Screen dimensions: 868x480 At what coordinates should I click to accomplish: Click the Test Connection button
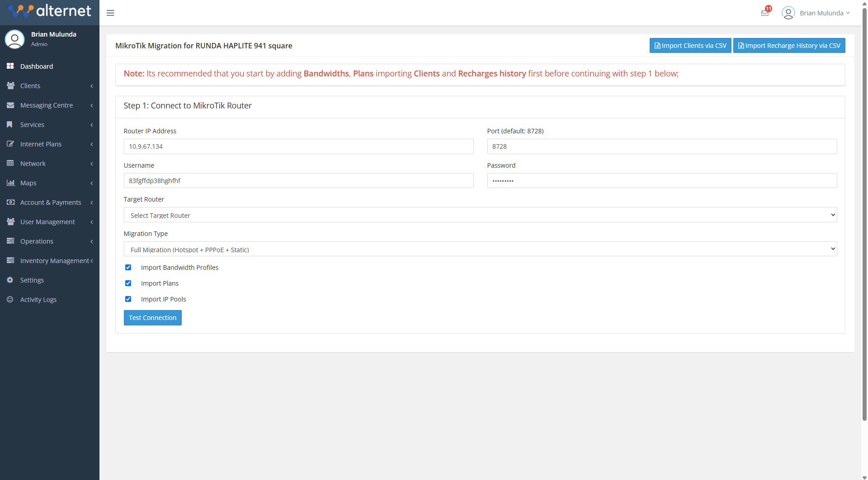152,317
